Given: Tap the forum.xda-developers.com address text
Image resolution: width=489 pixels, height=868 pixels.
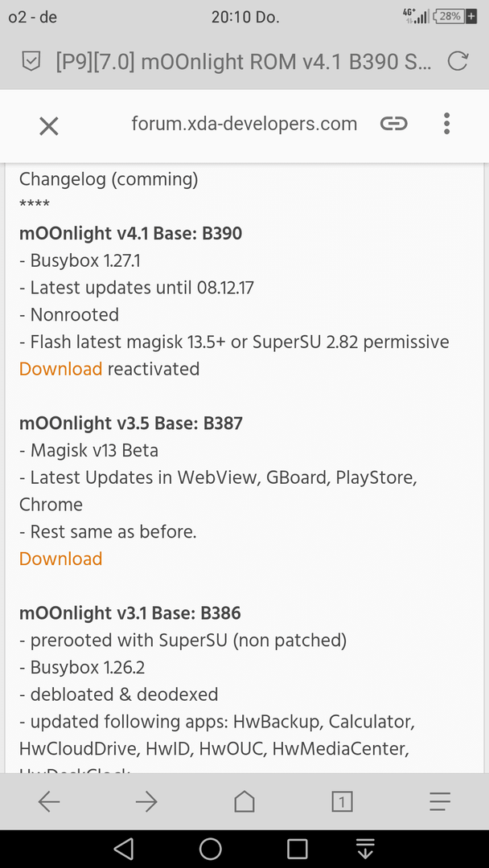Looking at the screenshot, I should (244, 124).
